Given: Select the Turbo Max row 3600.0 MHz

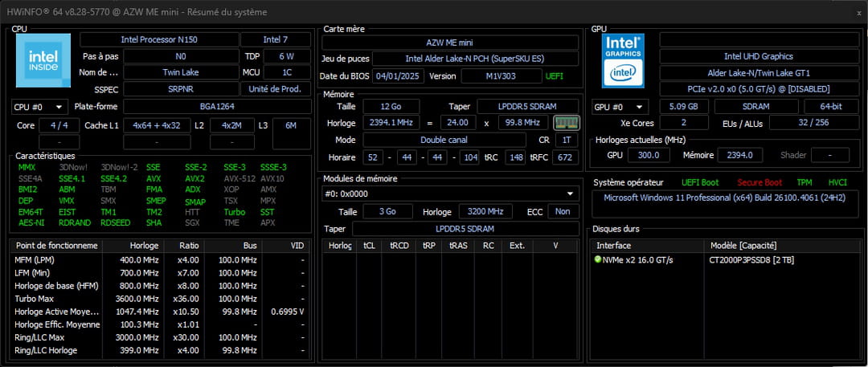Looking at the screenshot, I should coord(160,299).
